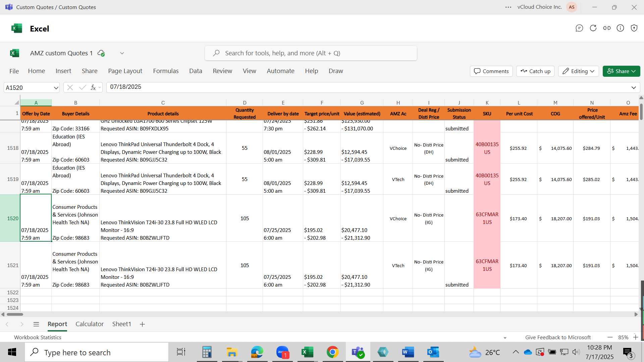
Task: Click the Catch up button
Action: click(x=535, y=71)
